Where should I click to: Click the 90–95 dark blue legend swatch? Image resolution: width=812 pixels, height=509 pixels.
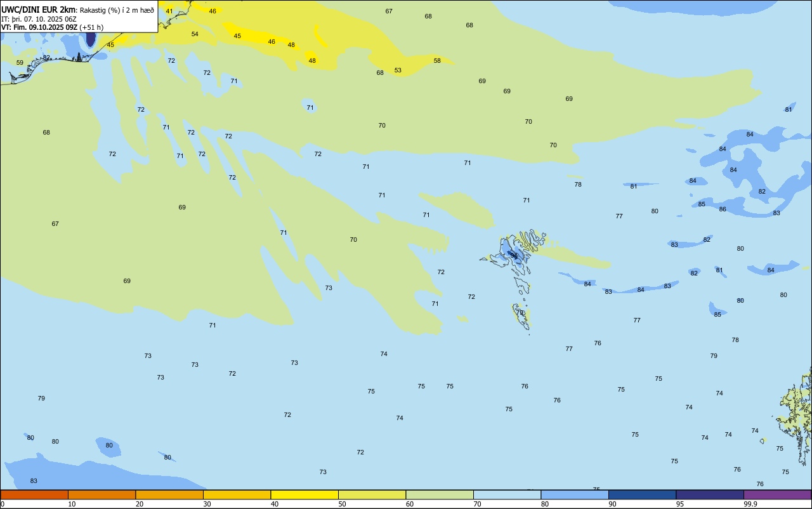[x=642, y=494]
